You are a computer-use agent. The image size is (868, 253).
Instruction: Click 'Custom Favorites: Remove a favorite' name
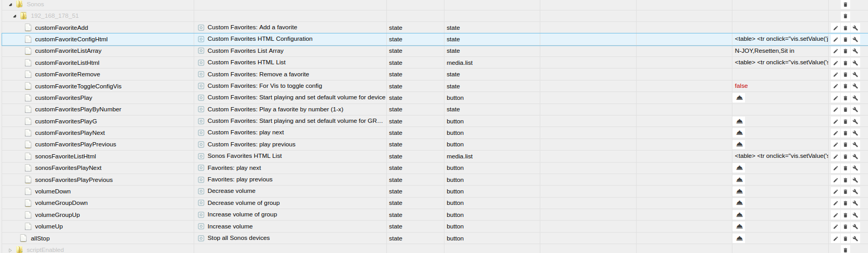click(x=258, y=74)
